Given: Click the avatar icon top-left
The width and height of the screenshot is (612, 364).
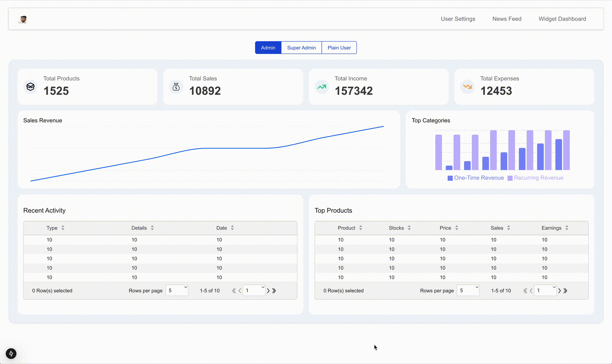Looking at the screenshot, I should tap(23, 18).
